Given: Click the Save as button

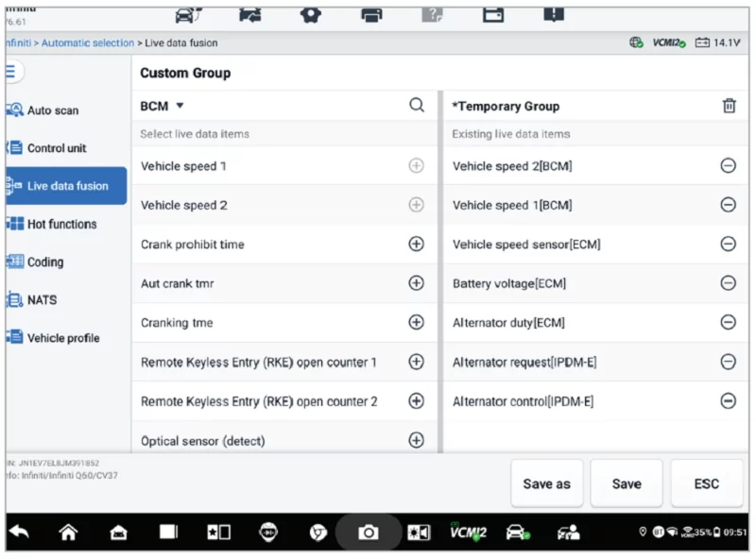Looking at the screenshot, I should (546, 483).
